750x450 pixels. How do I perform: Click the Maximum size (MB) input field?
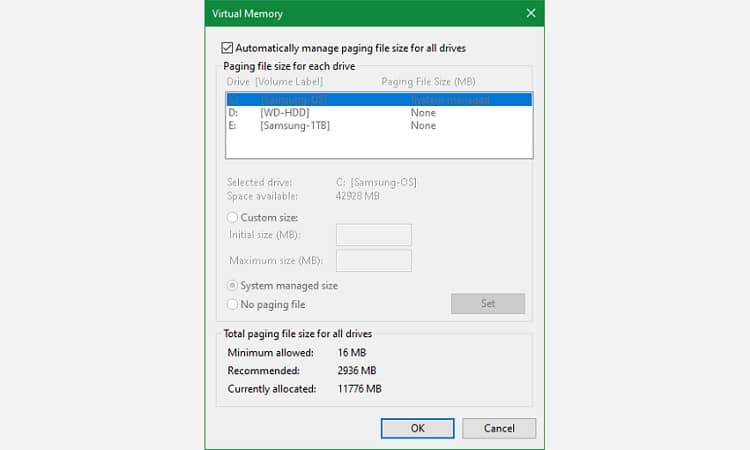374,261
